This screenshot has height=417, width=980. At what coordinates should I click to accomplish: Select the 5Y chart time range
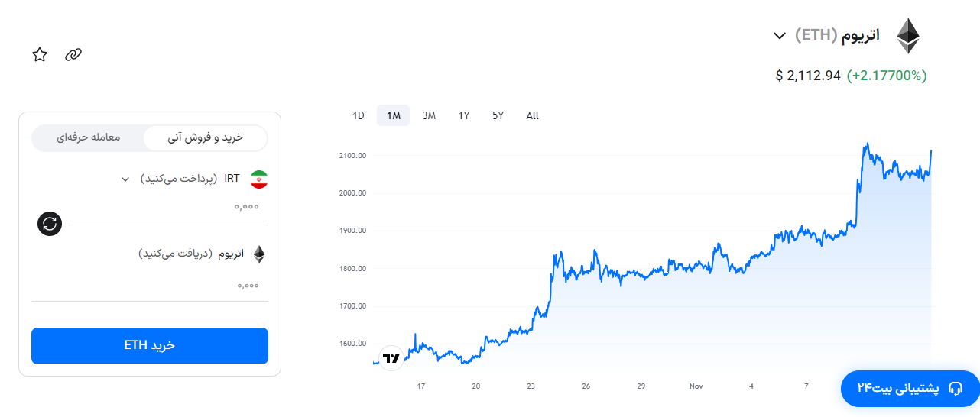pyautogui.click(x=498, y=116)
